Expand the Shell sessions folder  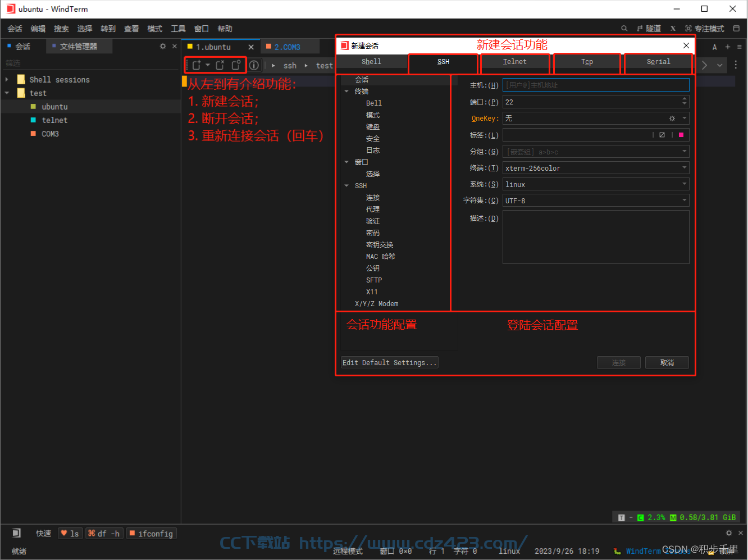[x=7, y=80]
